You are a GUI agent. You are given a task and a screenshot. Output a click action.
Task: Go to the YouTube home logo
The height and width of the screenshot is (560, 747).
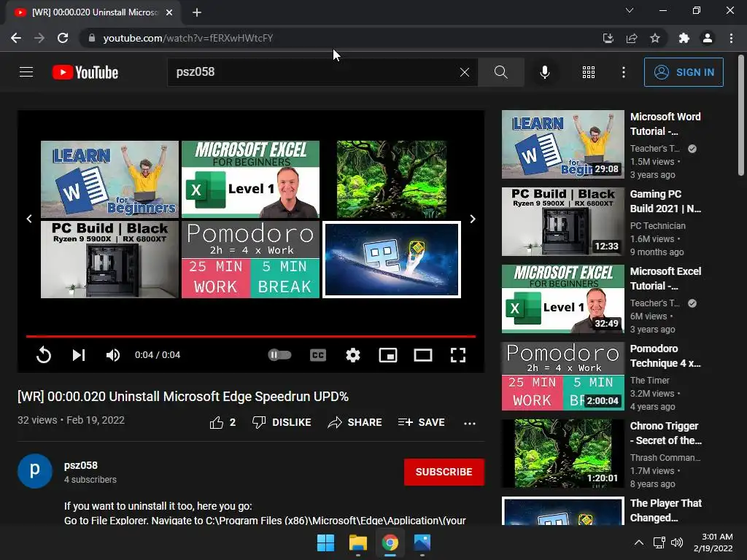click(x=85, y=72)
